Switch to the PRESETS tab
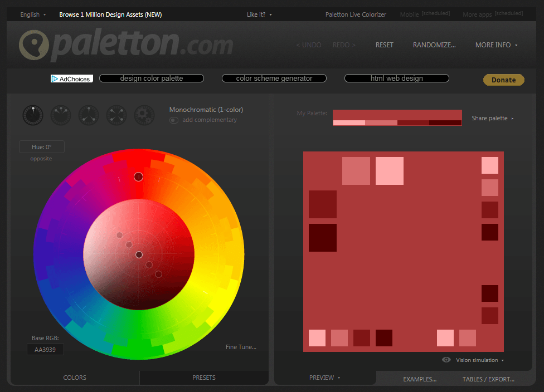The height and width of the screenshot is (392, 544). pos(203,378)
